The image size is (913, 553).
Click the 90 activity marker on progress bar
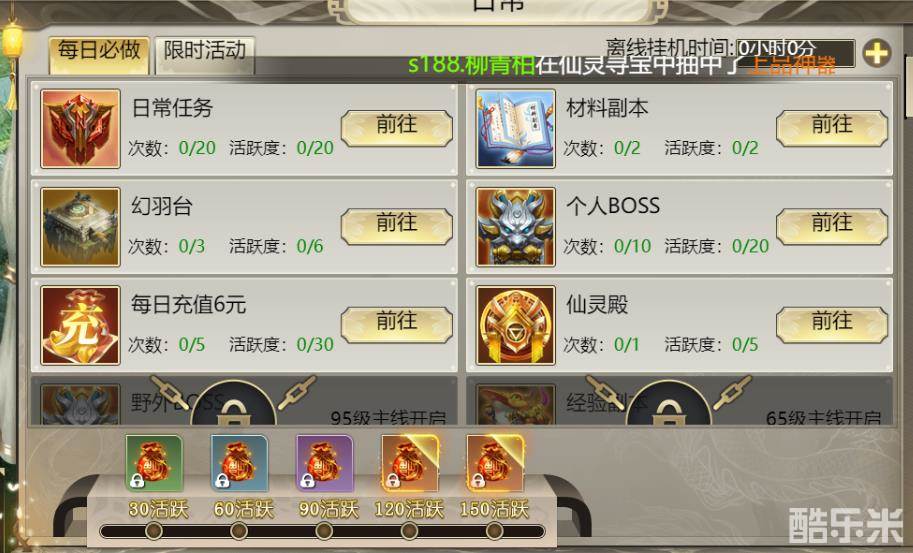(x=324, y=531)
